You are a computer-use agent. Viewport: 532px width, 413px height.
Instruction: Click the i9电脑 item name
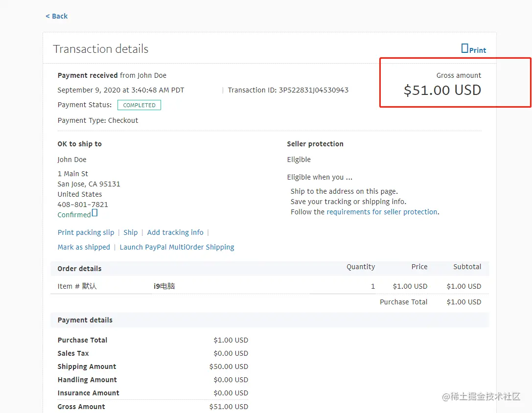pos(164,286)
